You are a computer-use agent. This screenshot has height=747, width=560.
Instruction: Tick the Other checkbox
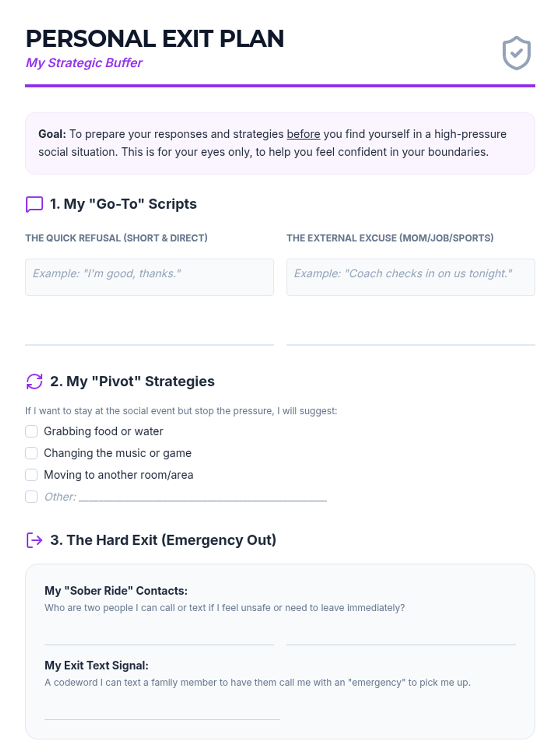pos(31,497)
